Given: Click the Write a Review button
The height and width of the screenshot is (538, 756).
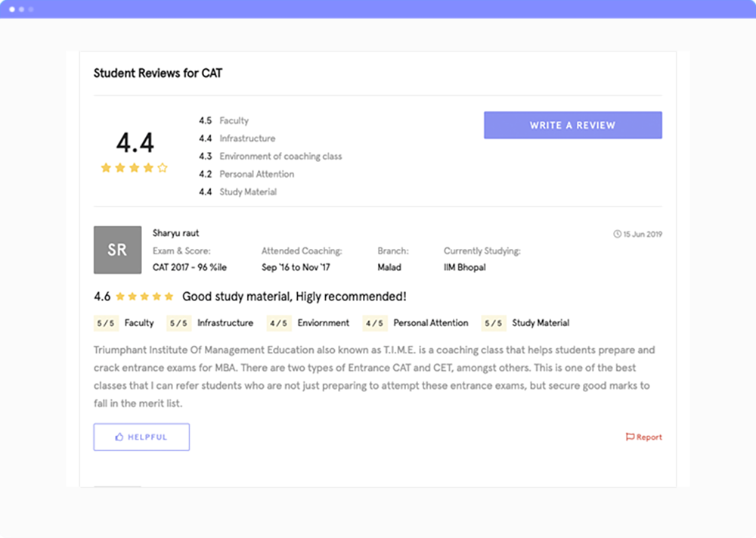Looking at the screenshot, I should tap(573, 125).
